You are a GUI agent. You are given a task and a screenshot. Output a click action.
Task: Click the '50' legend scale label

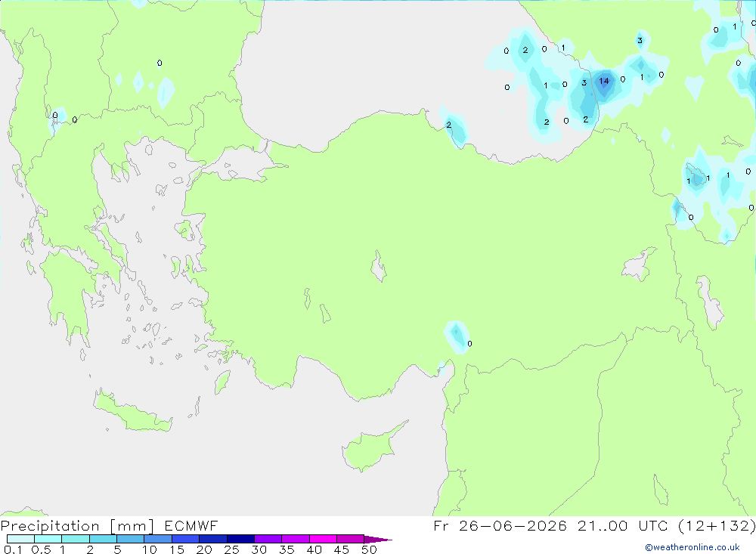(369, 549)
